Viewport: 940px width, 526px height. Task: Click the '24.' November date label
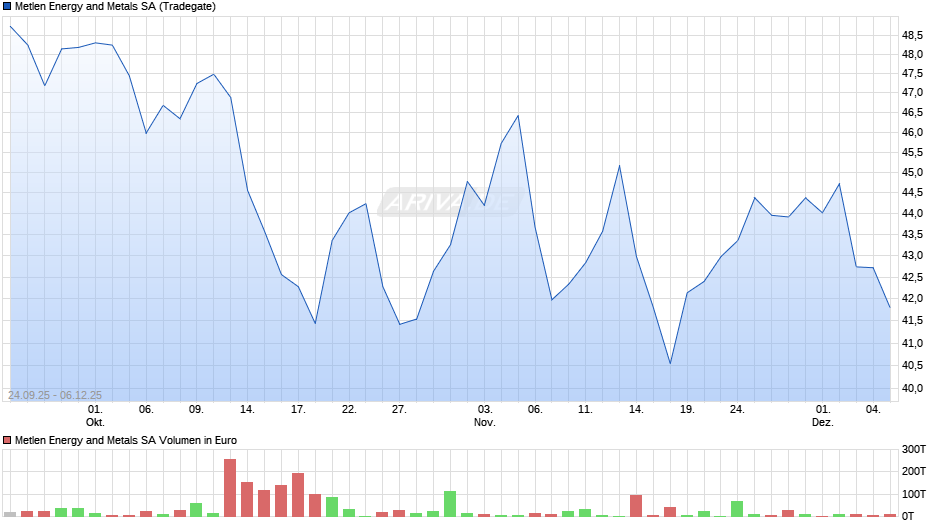point(737,410)
